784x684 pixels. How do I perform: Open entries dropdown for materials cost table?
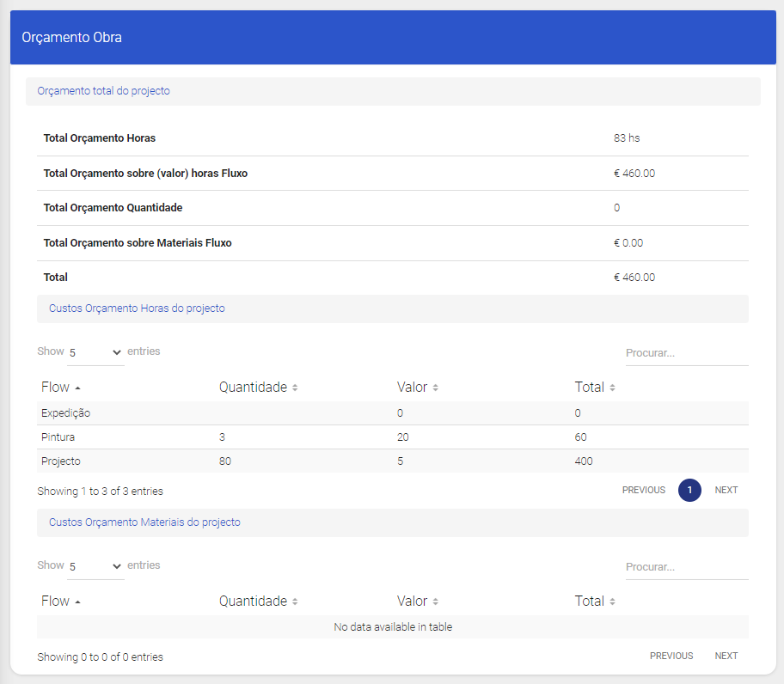tap(95, 566)
